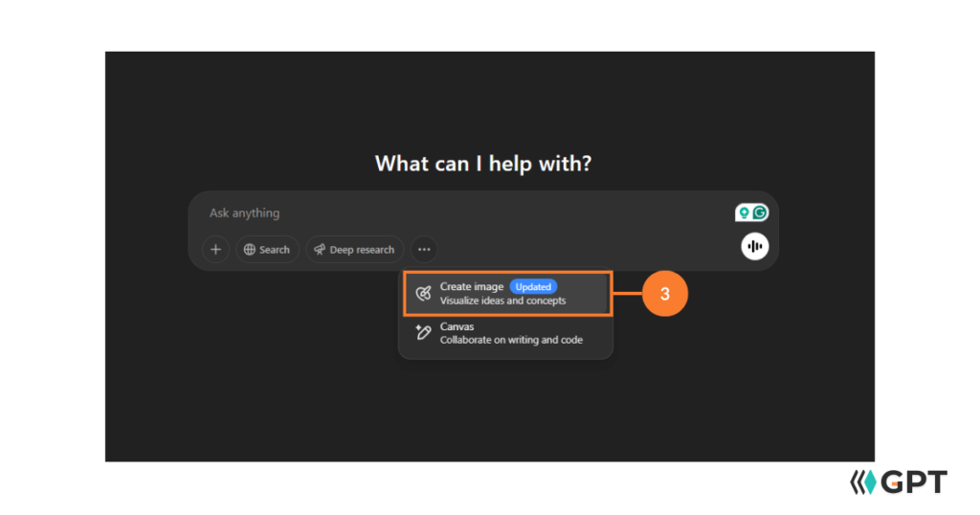Click the Create image paintbrush icon
The width and height of the screenshot is (980, 515).
pos(423,293)
